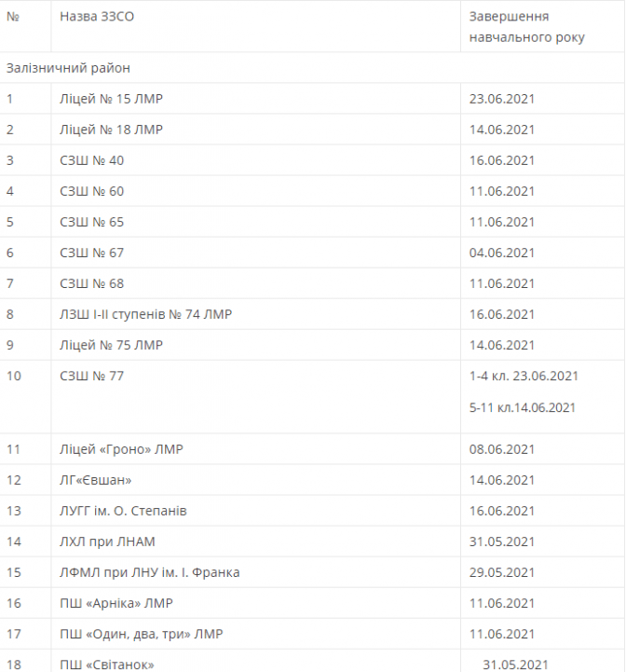Click the 'Ліцей № 18 ЛМР' school name
This screenshot has height=672, width=626.
pos(111,130)
